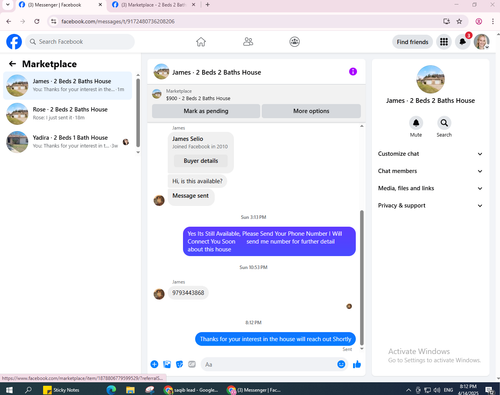The width and height of the screenshot is (500, 395).
Task: Bookmark this page with the star icon
Action: click(459, 21)
